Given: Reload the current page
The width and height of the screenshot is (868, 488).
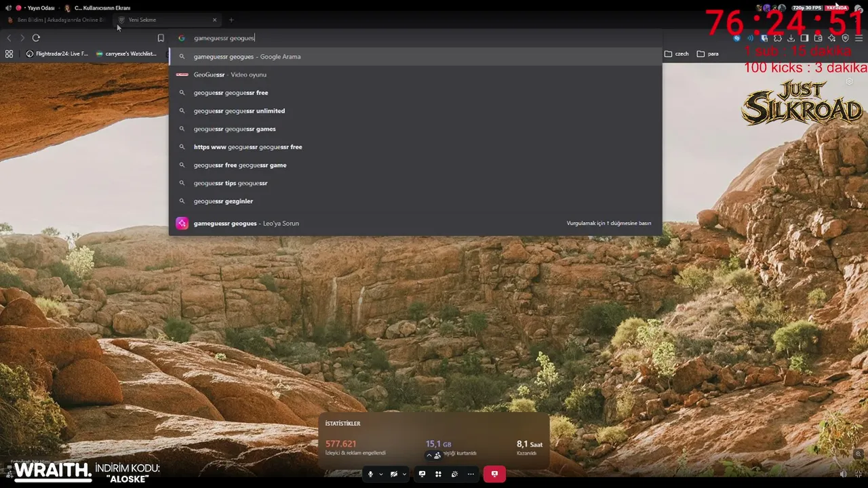Looking at the screenshot, I should click(x=36, y=38).
